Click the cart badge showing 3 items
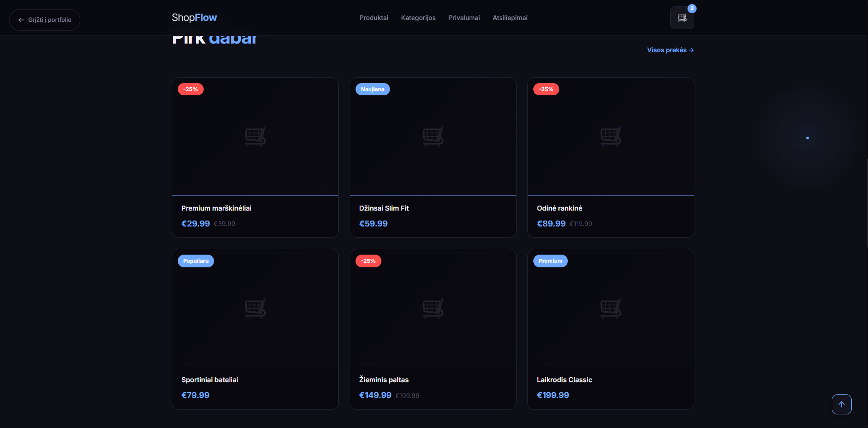Screen dimensions: 868x428 (691, 8)
